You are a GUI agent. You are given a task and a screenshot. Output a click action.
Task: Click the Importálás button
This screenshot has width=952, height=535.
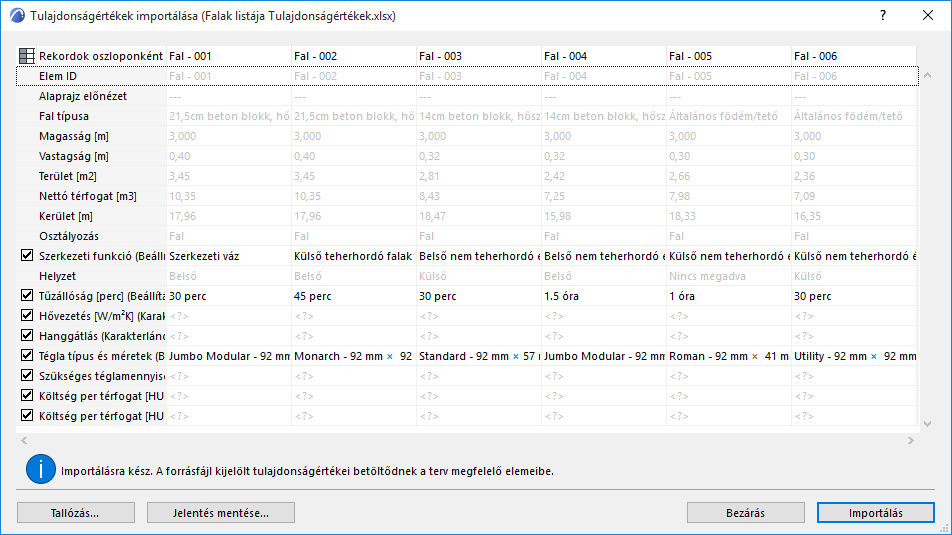876,513
